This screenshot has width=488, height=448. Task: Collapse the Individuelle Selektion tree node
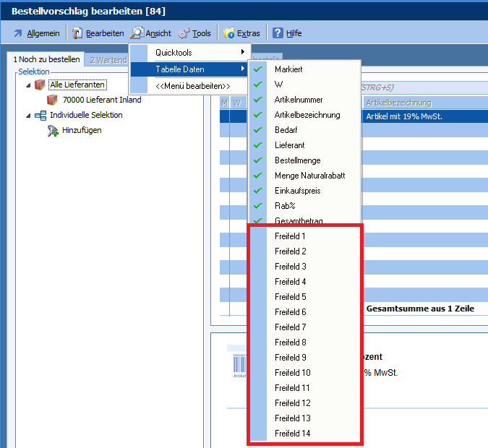[x=28, y=116]
